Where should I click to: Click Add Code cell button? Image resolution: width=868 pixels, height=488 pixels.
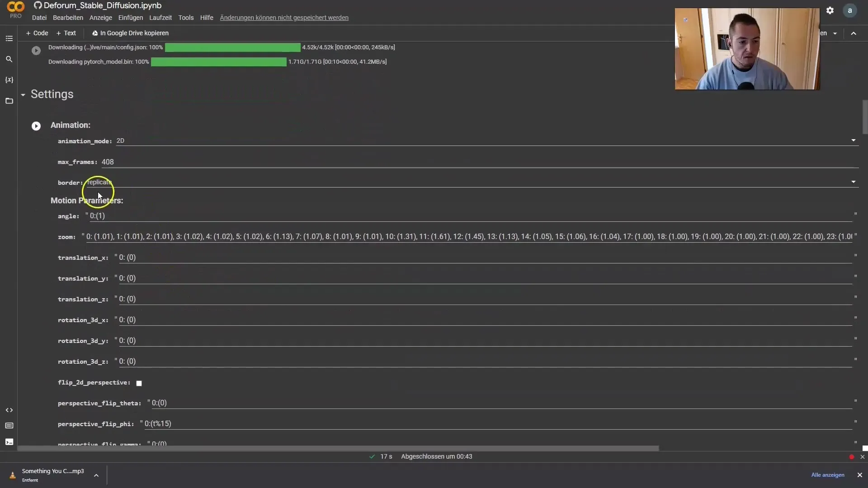point(37,32)
